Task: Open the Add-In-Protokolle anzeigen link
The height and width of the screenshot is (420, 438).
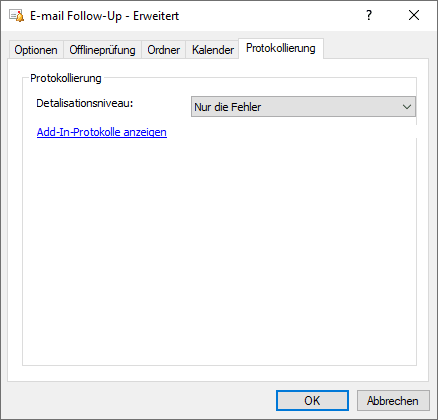Action: pyautogui.click(x=102, y=132)
